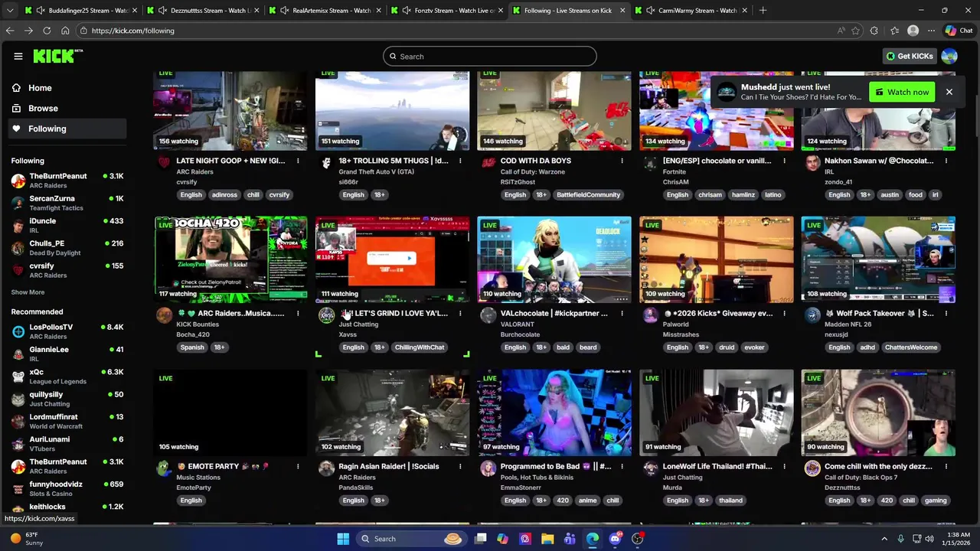
Task: Open the user profile avatar menu
Action: point(949,56)
